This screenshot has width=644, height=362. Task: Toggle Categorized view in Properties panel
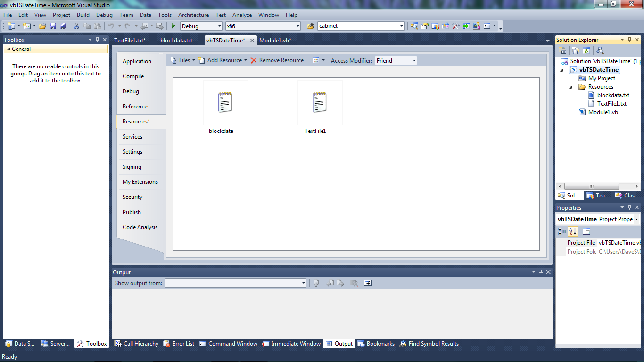(x=562, y=231)
